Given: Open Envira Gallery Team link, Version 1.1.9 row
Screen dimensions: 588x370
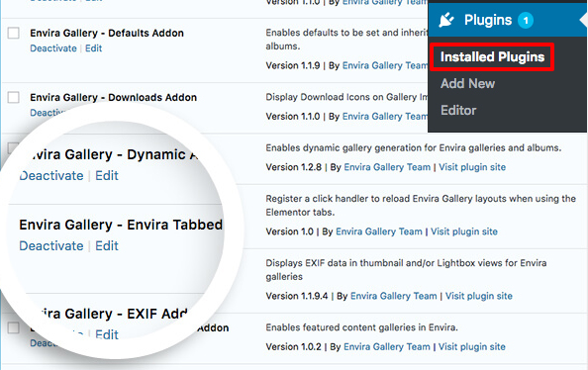Looking at the screenshot, I should (x=385, y=65).
